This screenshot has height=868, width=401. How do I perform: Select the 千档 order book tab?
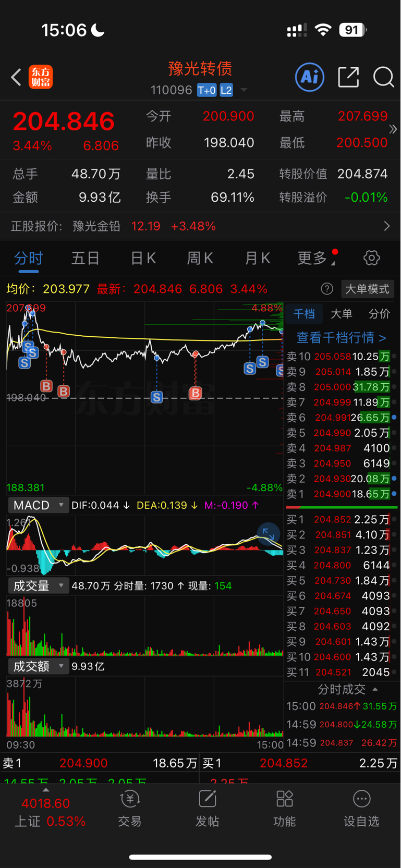(x=304, y=313)
